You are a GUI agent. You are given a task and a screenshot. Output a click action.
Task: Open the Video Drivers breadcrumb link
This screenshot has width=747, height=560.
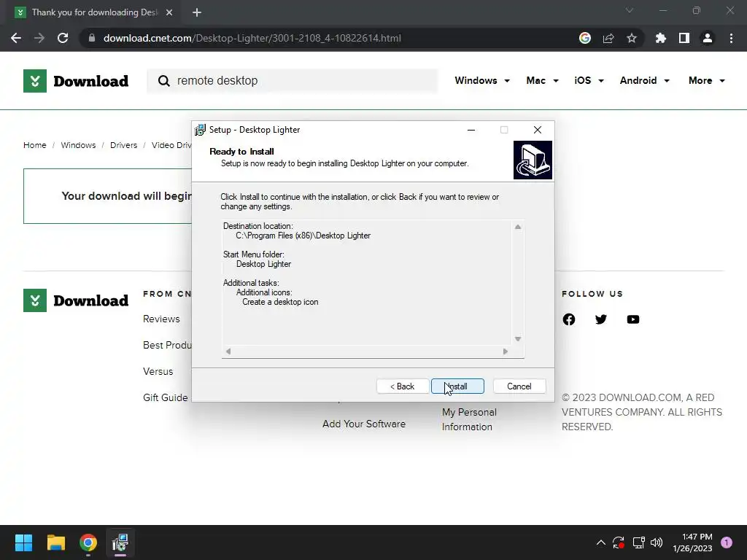[x=171, y=145]
